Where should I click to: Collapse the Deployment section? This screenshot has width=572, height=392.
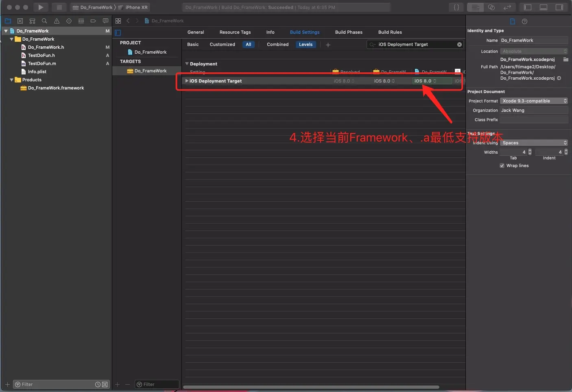pyautogui.click(x=187, y=64)
